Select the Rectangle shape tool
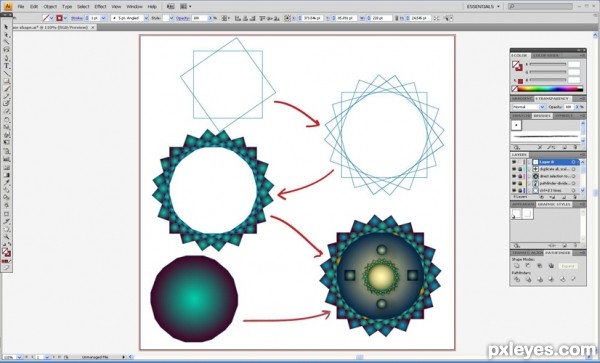 [x=7, y=81]
